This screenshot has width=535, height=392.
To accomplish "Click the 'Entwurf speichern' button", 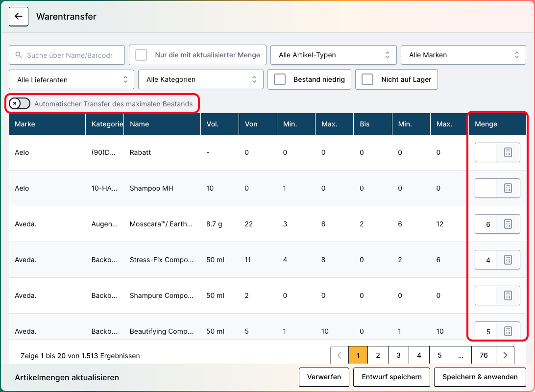I will click(x=391, y=377).
